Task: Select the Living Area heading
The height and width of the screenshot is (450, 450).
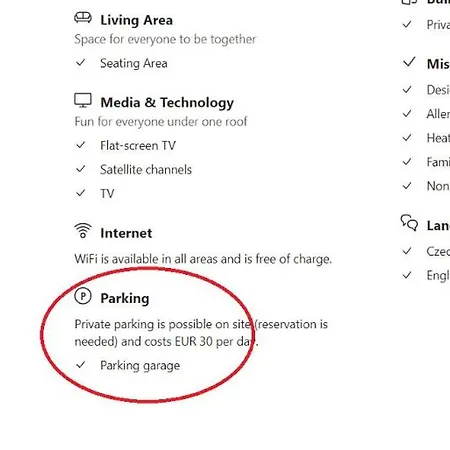Action: (136, 20)
